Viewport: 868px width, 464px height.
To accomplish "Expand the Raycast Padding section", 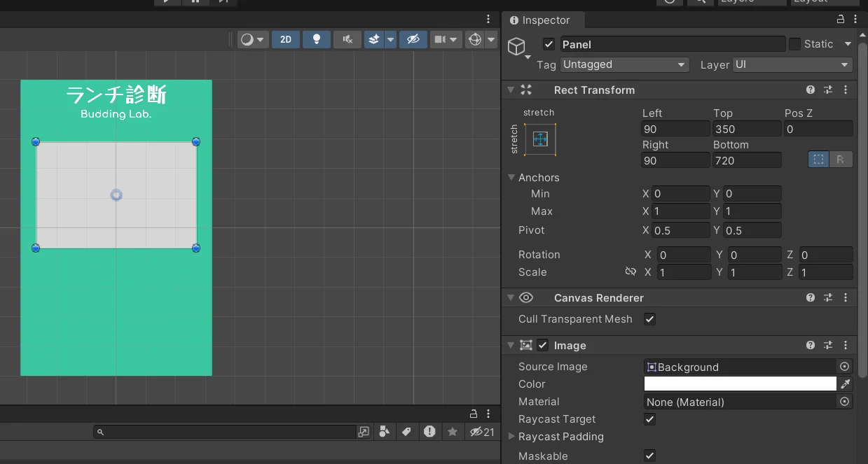I will point(511,437).
